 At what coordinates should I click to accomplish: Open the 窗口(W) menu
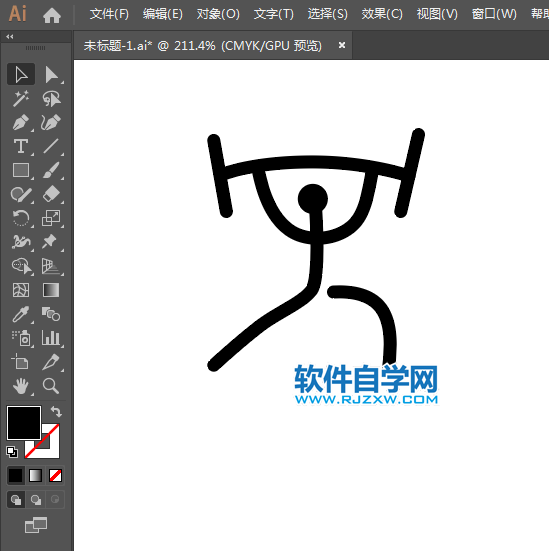point(494,14)
